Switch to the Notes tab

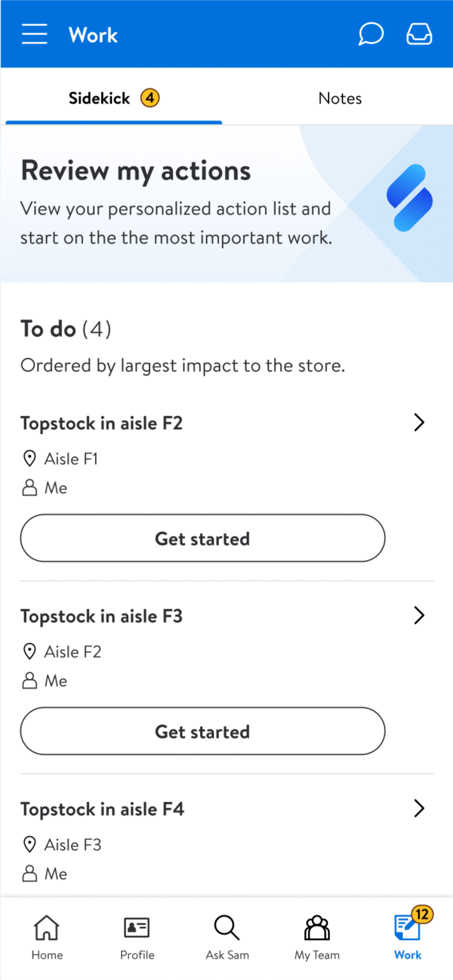coord(340,98)
